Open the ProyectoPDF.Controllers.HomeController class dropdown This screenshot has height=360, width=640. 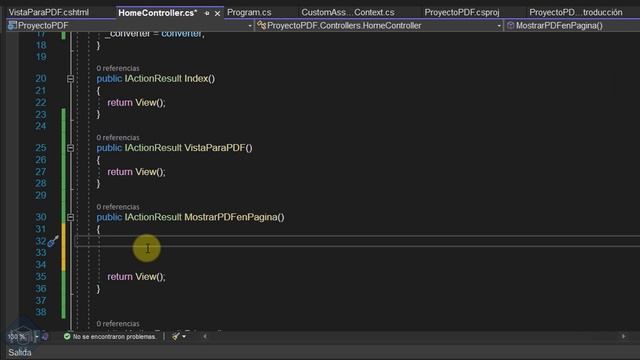[499, 26]
